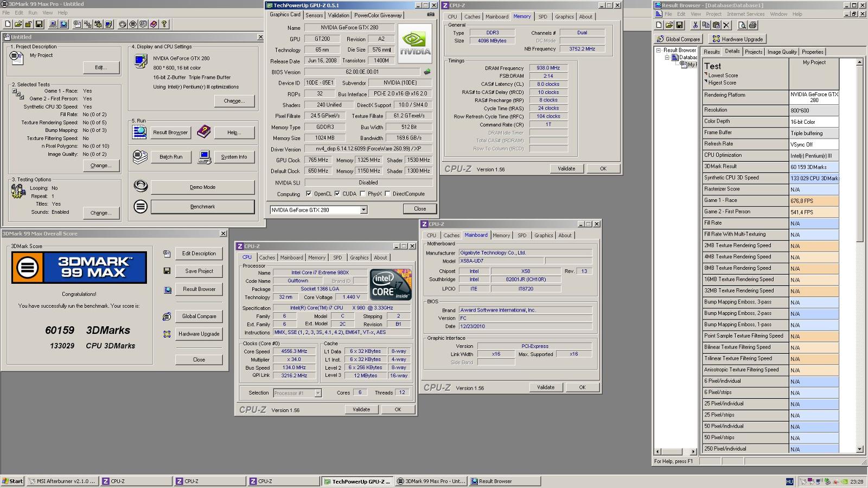Click the Intel Core i7 logo in CPU-Z
This screenshot has height=488, width=868.
[x=390, y=285]
